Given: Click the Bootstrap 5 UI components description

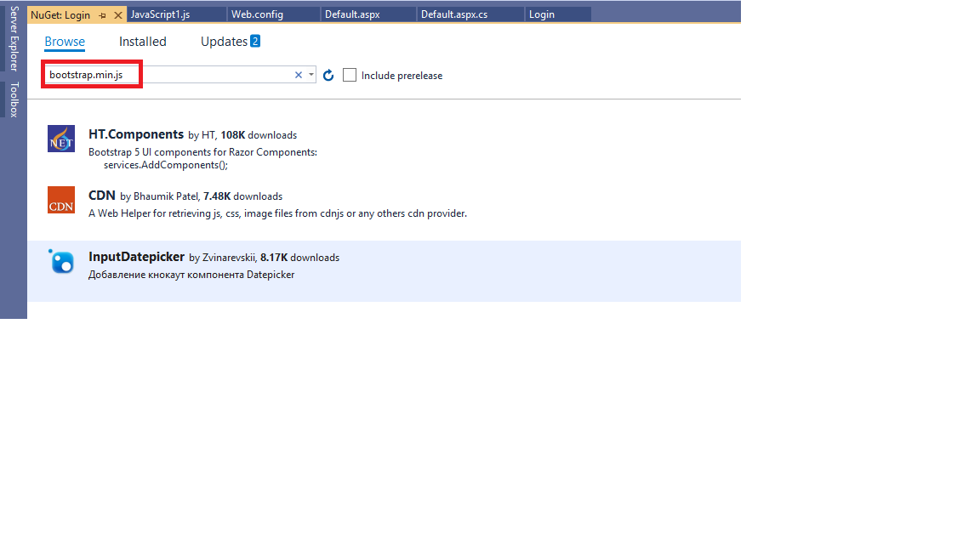Looking at the screenshot, I should 202,159.
